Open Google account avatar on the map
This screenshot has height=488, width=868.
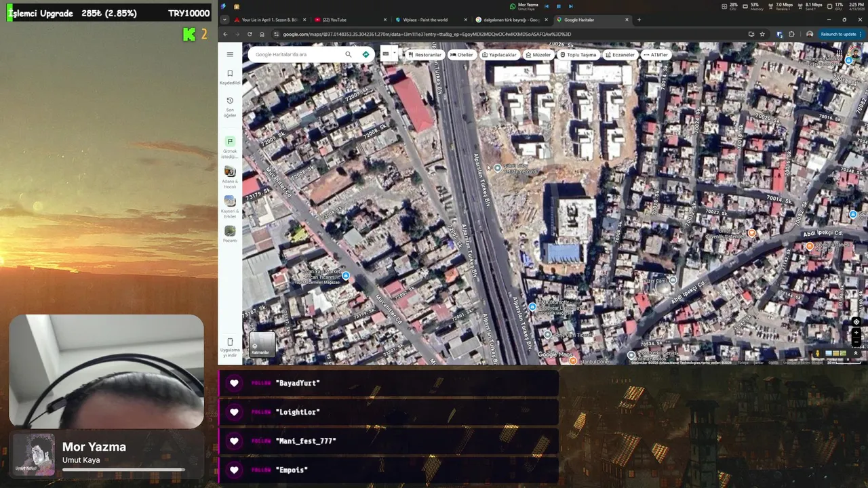pos(856,54)
